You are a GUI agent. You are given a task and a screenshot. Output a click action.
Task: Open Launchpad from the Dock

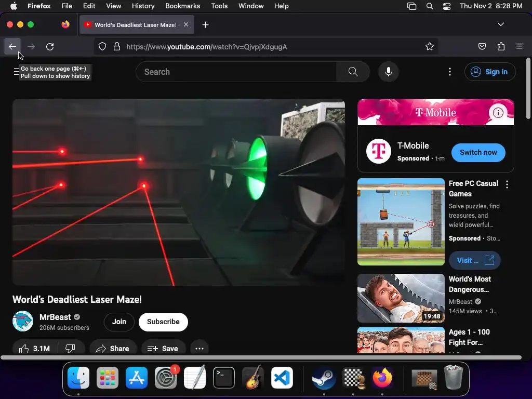pos(108,378)
